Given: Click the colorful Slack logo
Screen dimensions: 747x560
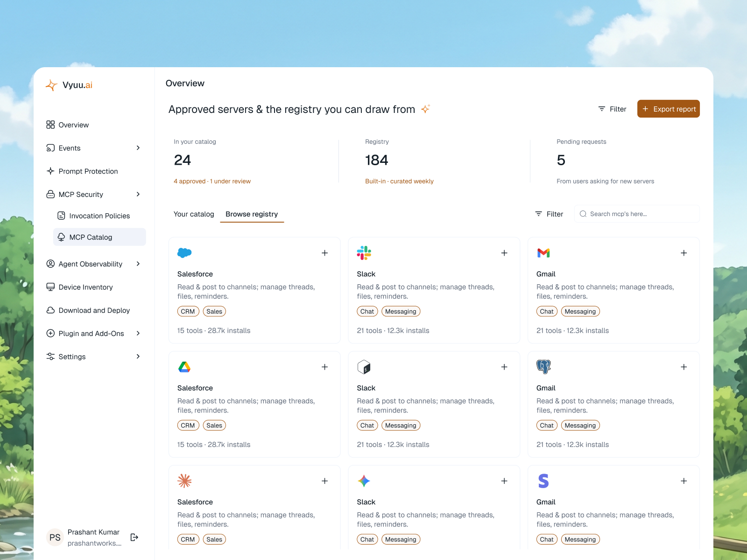Looking at the screenshot, I should [364, 253].
